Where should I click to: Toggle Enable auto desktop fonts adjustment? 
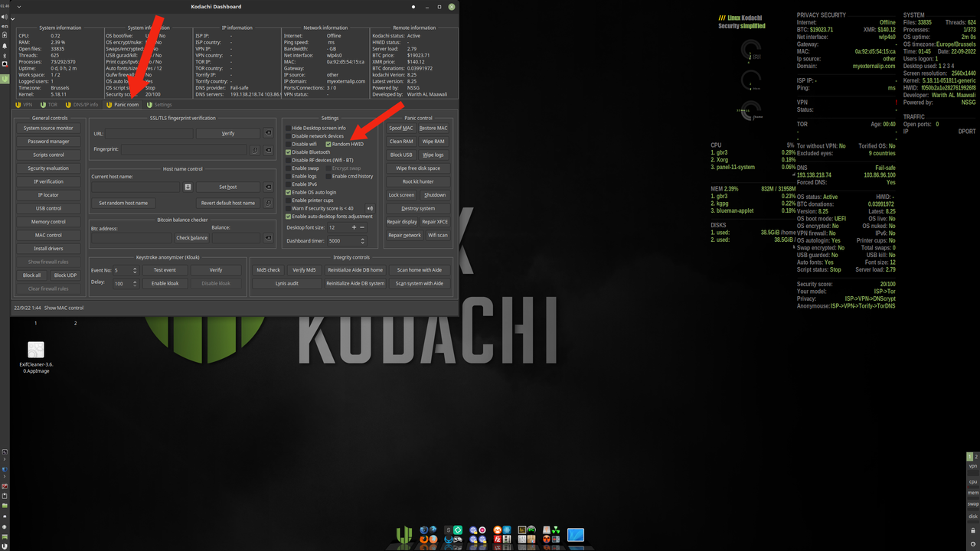(288, 217)
